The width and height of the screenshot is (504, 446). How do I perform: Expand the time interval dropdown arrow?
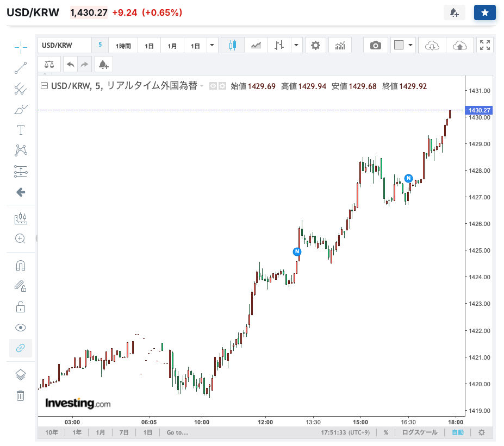point(212,46)
